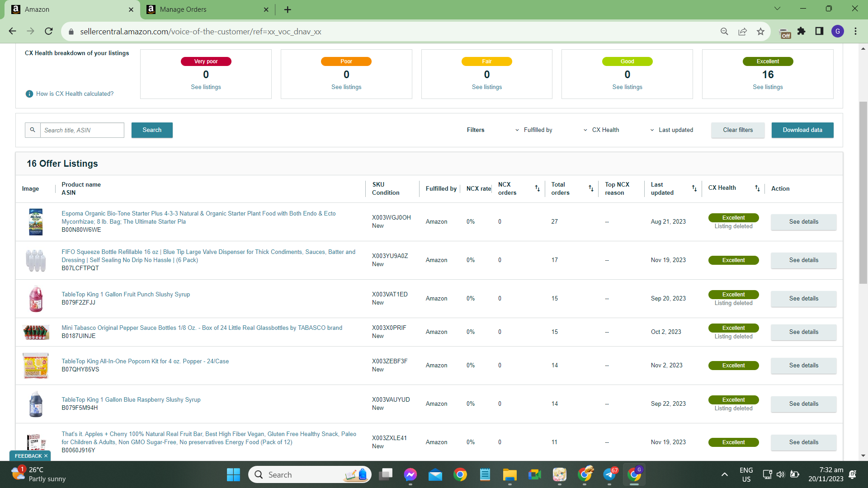The height and width of the screenshot is (488, 868).
Task: Sort by CX Health column arrows
Action: 757,188
